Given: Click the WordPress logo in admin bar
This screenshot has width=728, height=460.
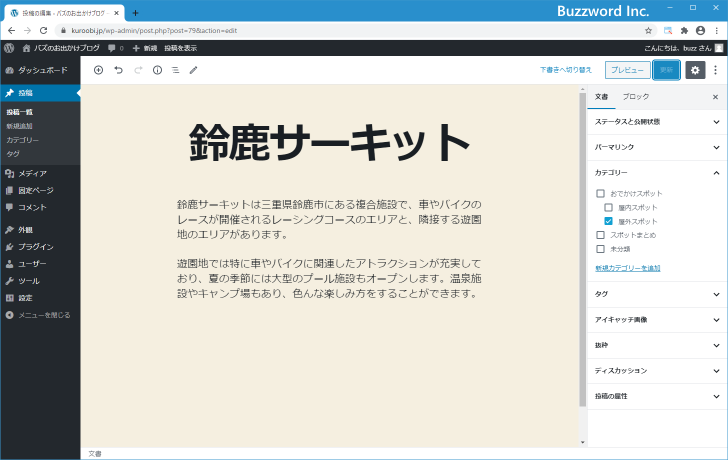Looking at the screenshot, I should pyautogui.click(x=9, y=48).
